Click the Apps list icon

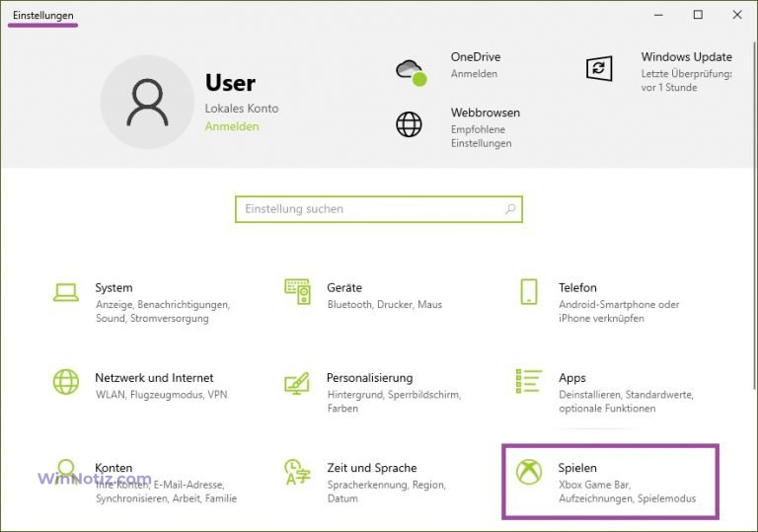[529, 382]
